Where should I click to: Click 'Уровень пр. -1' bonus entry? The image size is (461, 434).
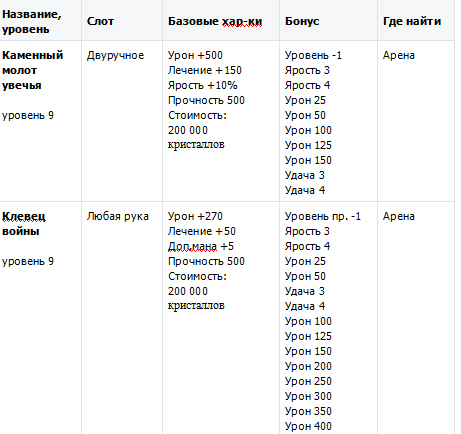tap(323, 216)
